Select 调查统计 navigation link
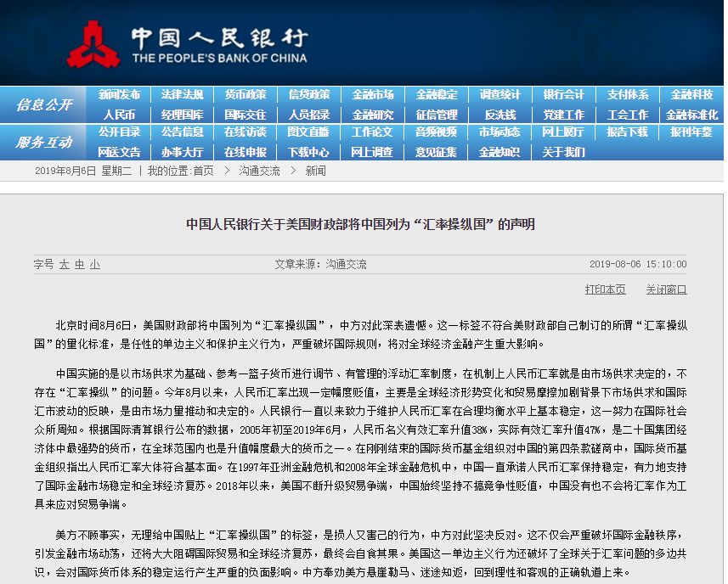This screenshot has width=728, height=584. pyautogui.click(x=500, y=94)
